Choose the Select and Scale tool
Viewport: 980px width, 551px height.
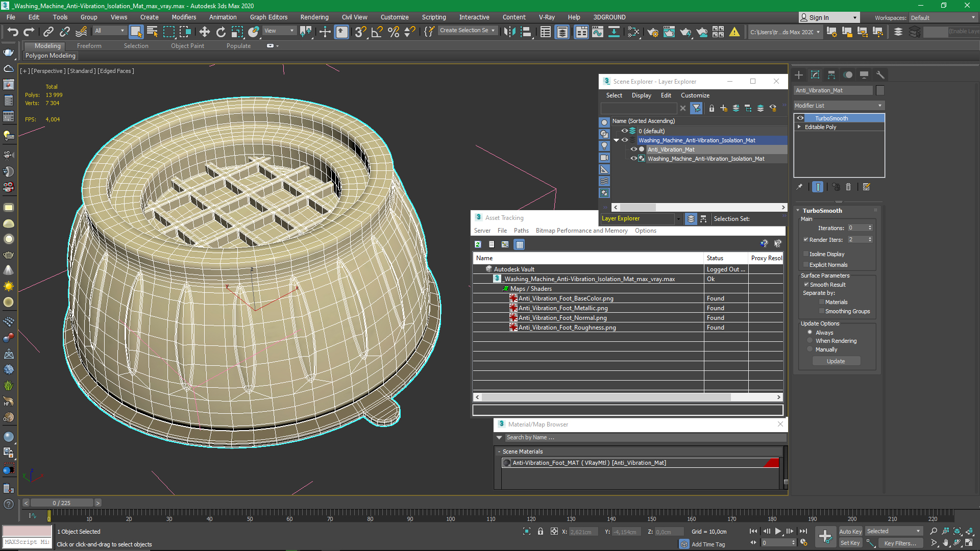[x=237, y=32]
